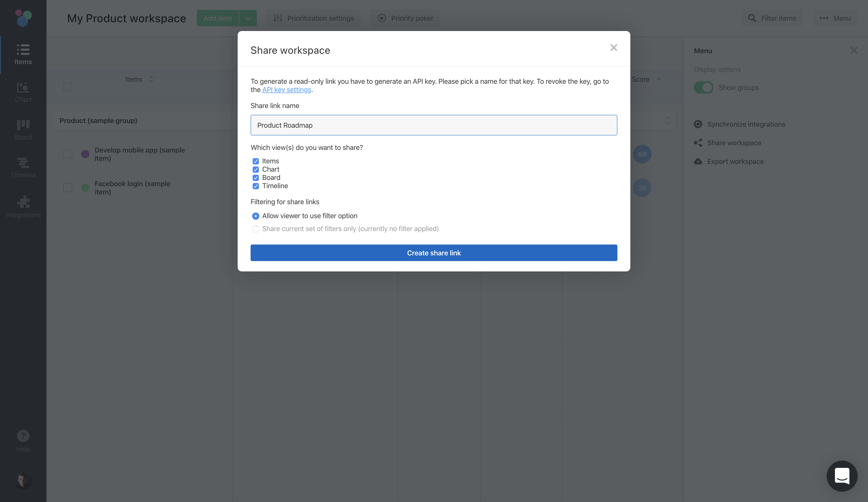Open the Chart view from the sidebar

[23, 91]
